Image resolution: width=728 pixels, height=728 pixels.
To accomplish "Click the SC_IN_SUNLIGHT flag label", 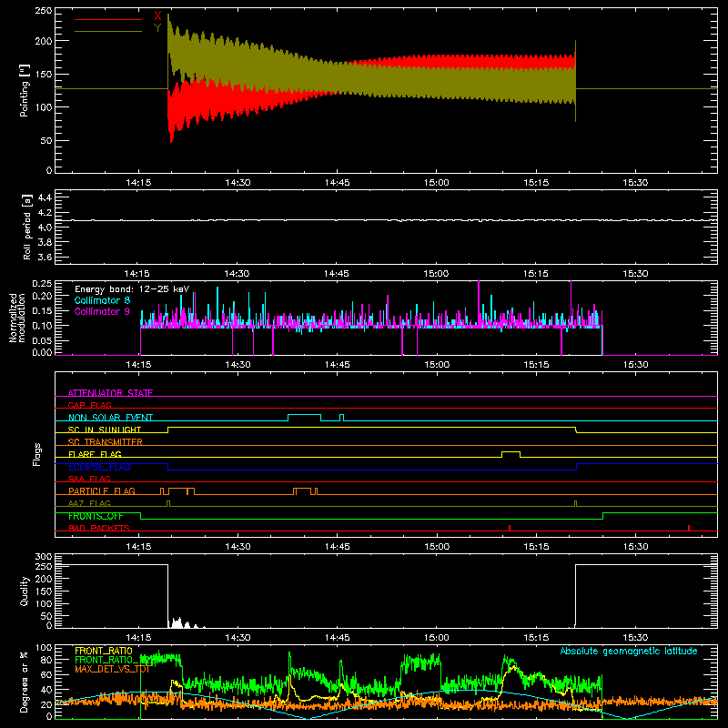I will [x=105, y=430].
